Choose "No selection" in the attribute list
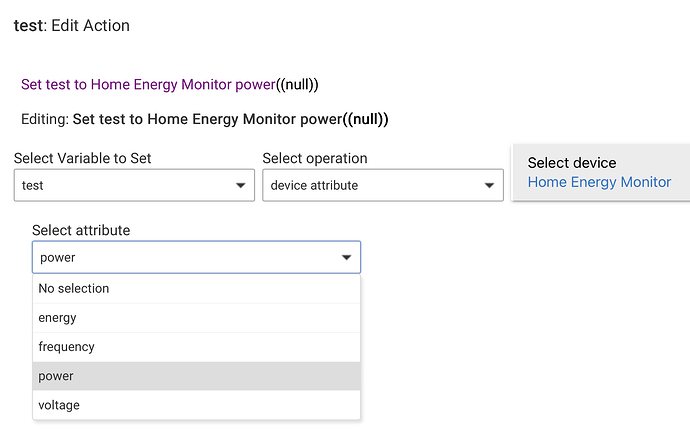This screenshot has width=690, height=434. click(74, 288)
